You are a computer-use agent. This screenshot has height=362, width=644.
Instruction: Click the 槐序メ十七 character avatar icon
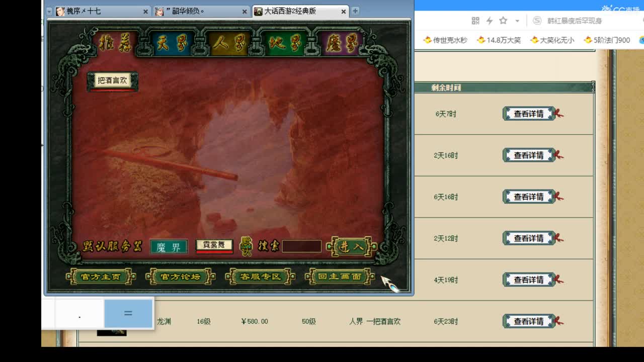click(60, 11)
